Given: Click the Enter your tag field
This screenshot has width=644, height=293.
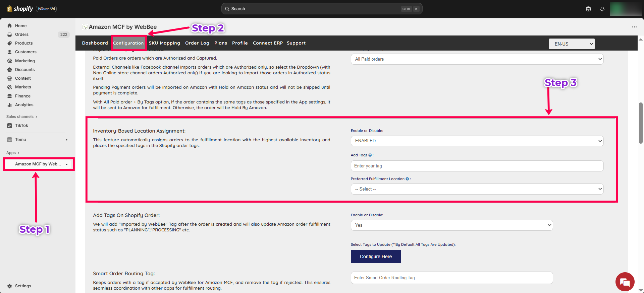Looking at the screenshot, I should (477, 166).
